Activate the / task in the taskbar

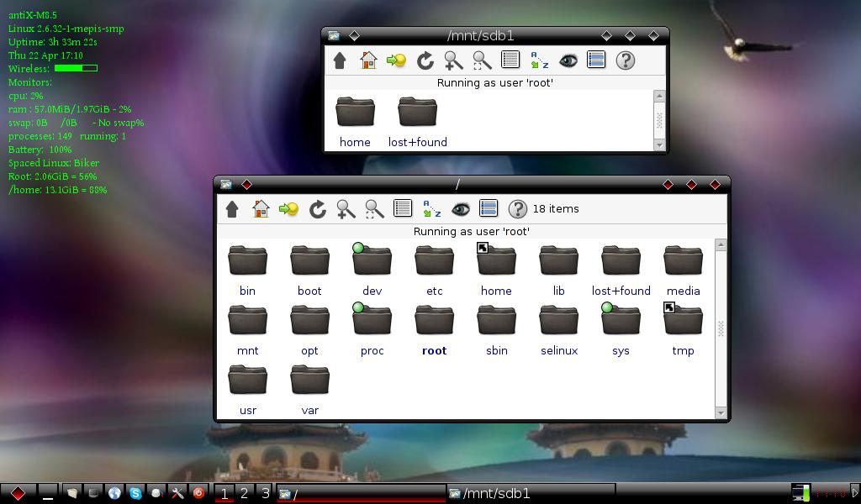[x=361, y=494]
